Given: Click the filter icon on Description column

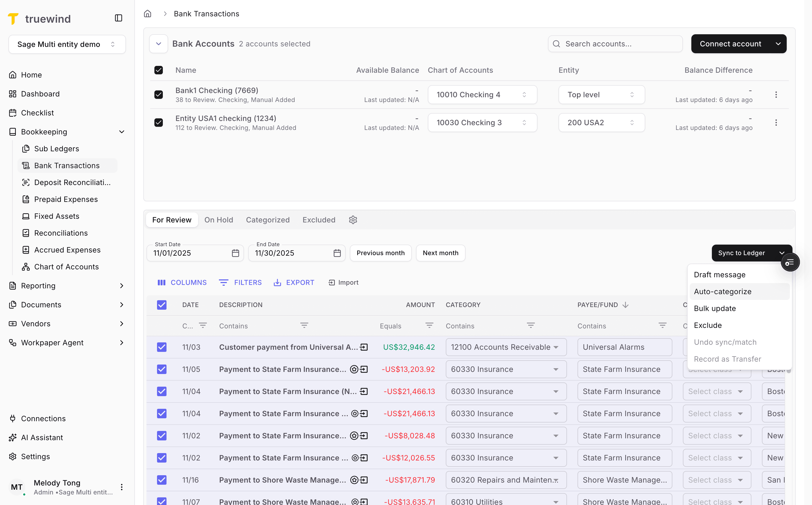Looking at the screenshot, I should pos(304,325).
